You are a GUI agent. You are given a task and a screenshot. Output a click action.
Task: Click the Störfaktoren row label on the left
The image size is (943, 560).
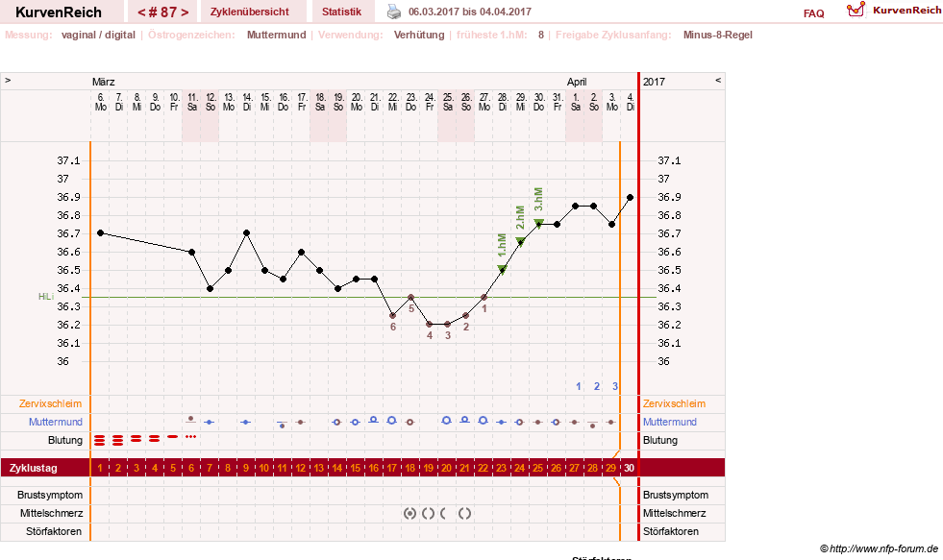tap(54, 531)
